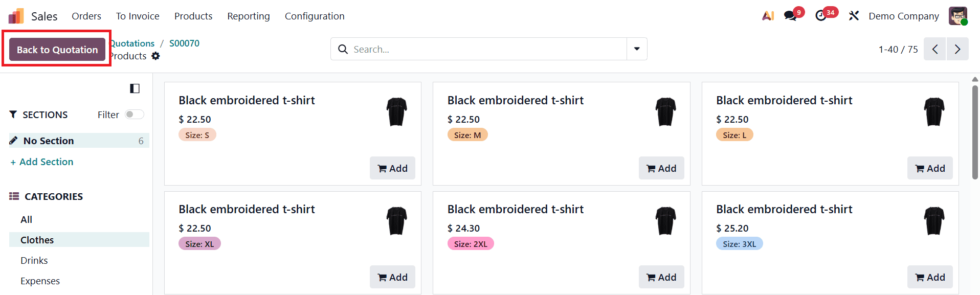This screenshot has width=980, height=295.
Task: Click the tools wrench icon in the header
Action: pyautogui.click(x=854, y=16)
